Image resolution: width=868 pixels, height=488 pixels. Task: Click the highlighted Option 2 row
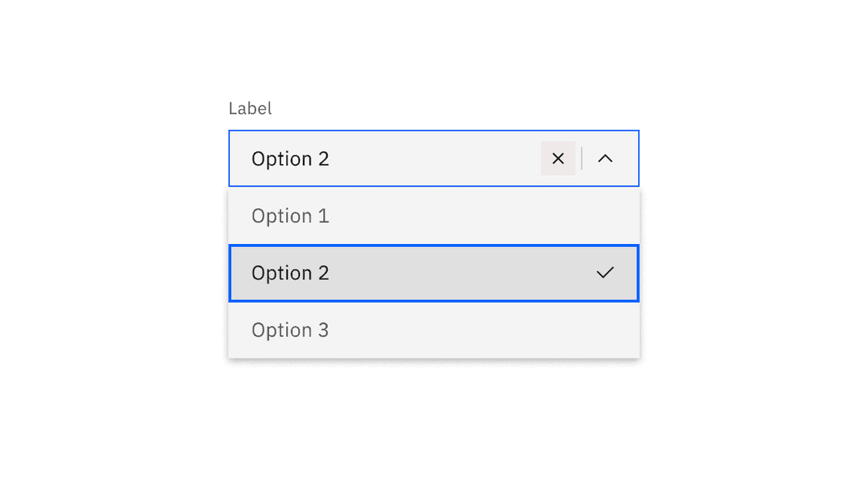[x=377, y=273]
